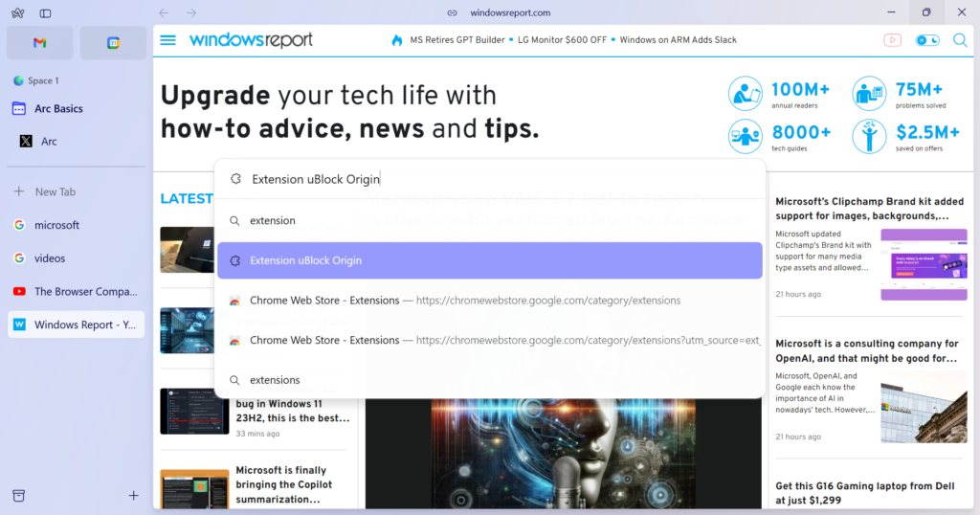Screen dimensions: 980x515
Task: Click the problems solved stat icon
Action: click(869, 94)
